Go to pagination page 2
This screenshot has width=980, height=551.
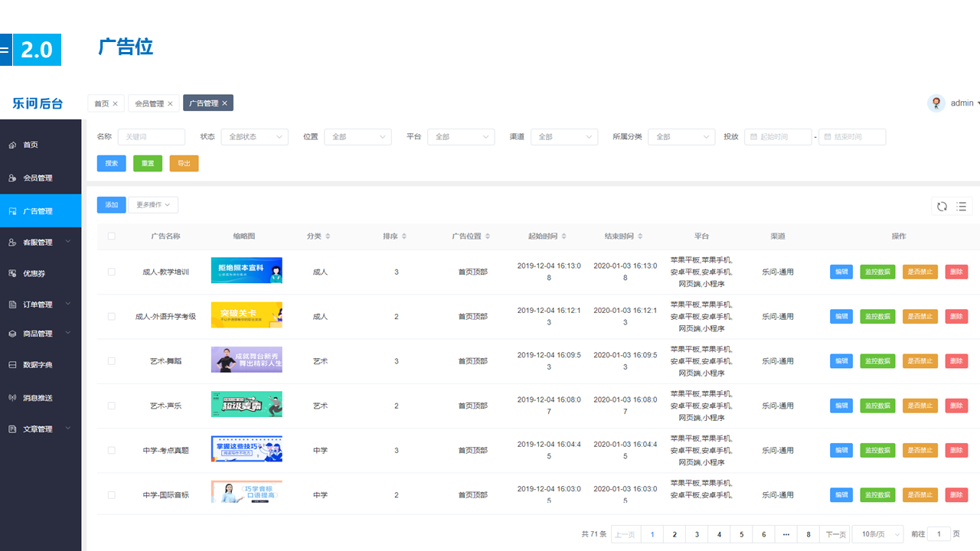click(x=675, y=534)
